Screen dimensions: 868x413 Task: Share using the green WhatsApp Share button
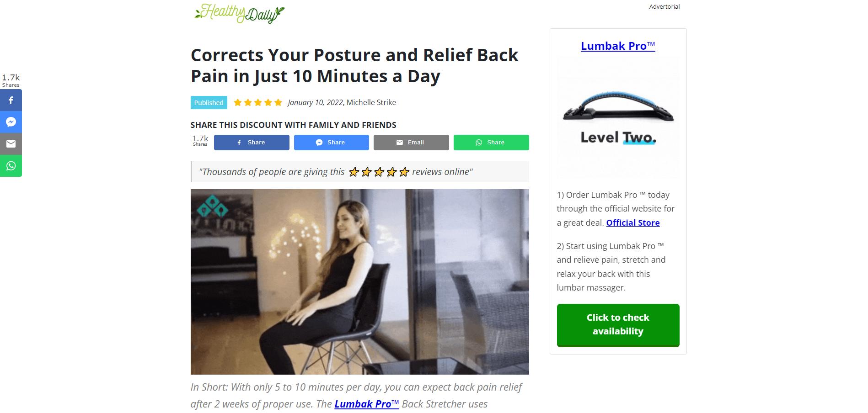point(491,143)
